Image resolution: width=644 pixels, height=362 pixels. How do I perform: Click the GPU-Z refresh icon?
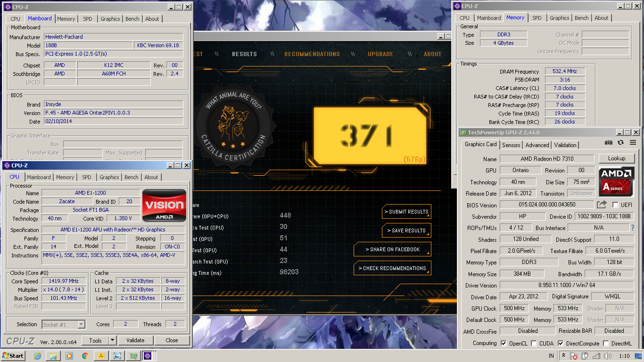(x=620, y=143)
